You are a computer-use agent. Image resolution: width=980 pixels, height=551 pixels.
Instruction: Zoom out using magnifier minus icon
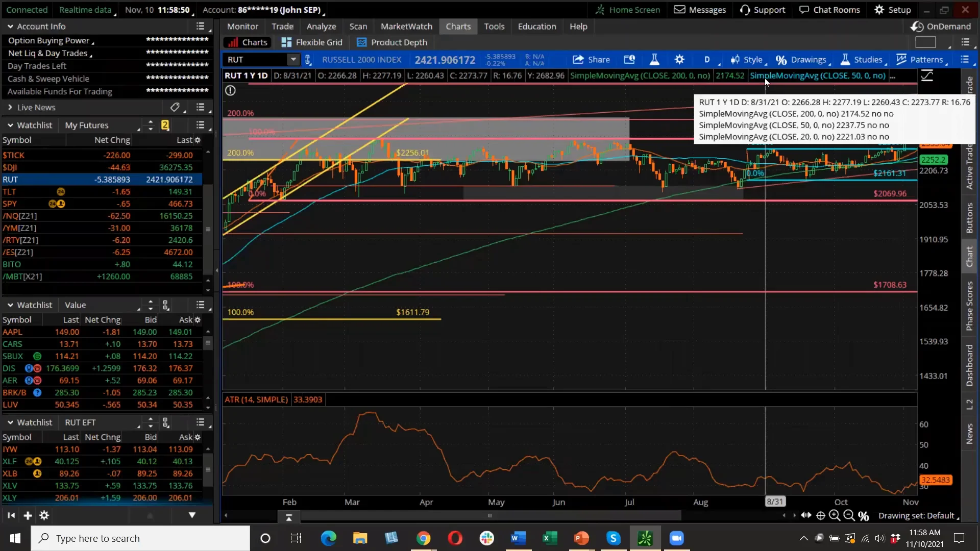[849, 515]
